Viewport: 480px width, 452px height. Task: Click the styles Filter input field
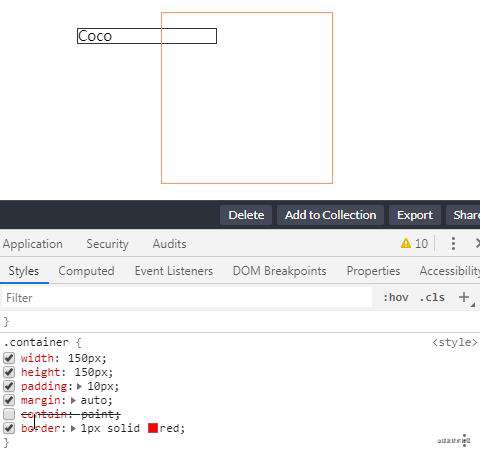click(x=187, y=297)
